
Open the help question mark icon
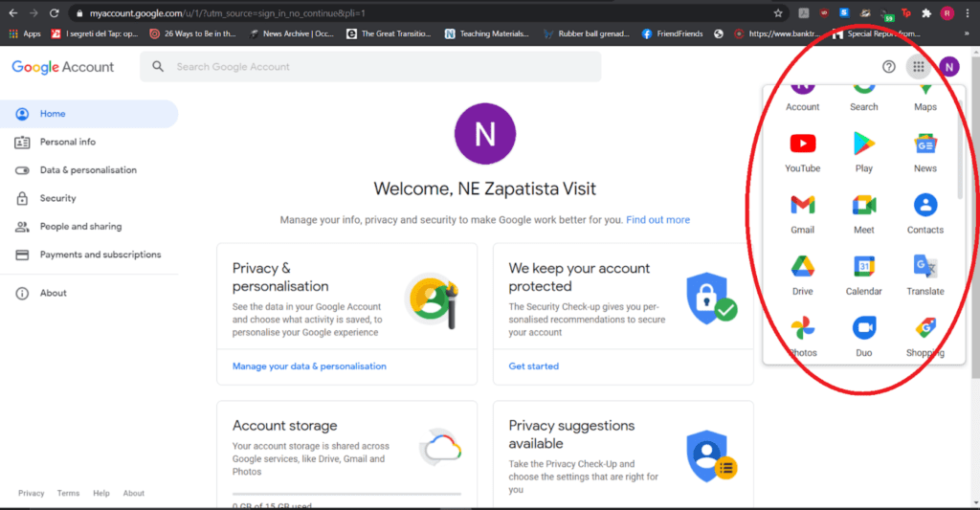[889, 67]
